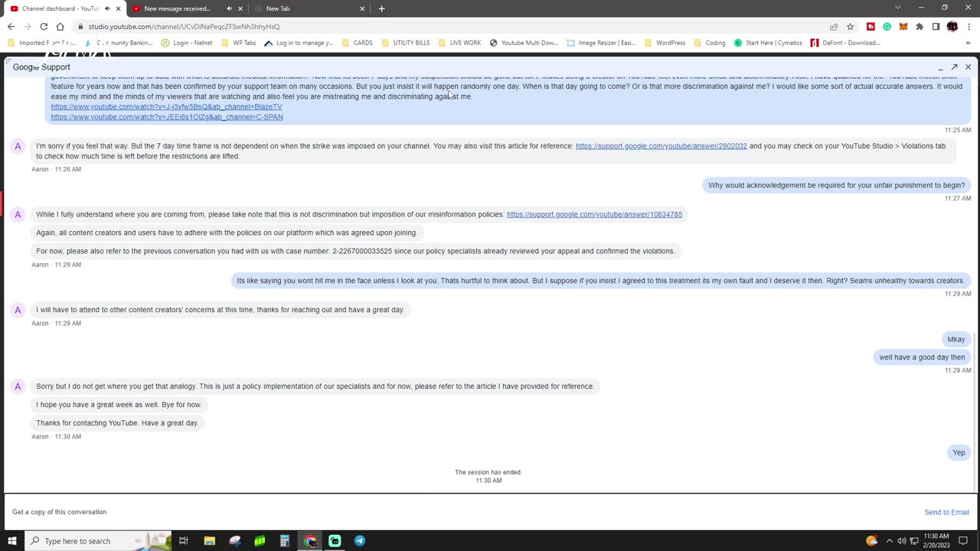Open the C-SPAN YouTube watch link

(167, 117)
